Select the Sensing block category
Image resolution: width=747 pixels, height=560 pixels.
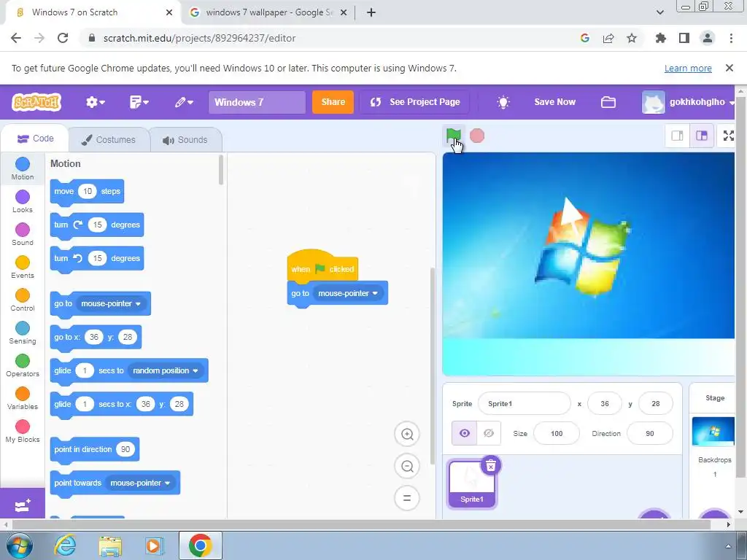(23, 332)
